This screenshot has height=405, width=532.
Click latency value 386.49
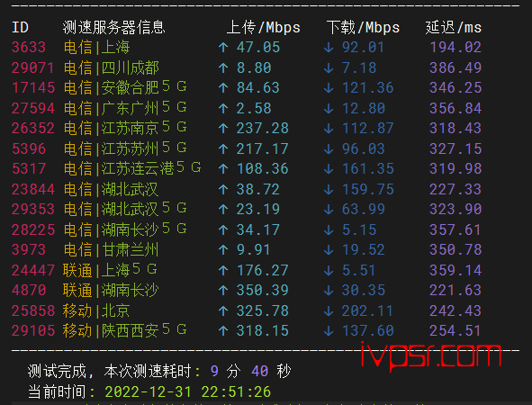[x=455, y=67]
